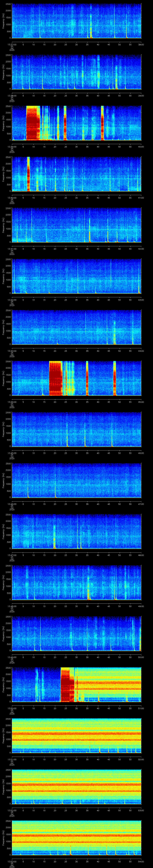Viewport: 153px width, 868px height.
Task: Select the spectrogram plot starting at 13:39:00
Action: coord(76,123)
